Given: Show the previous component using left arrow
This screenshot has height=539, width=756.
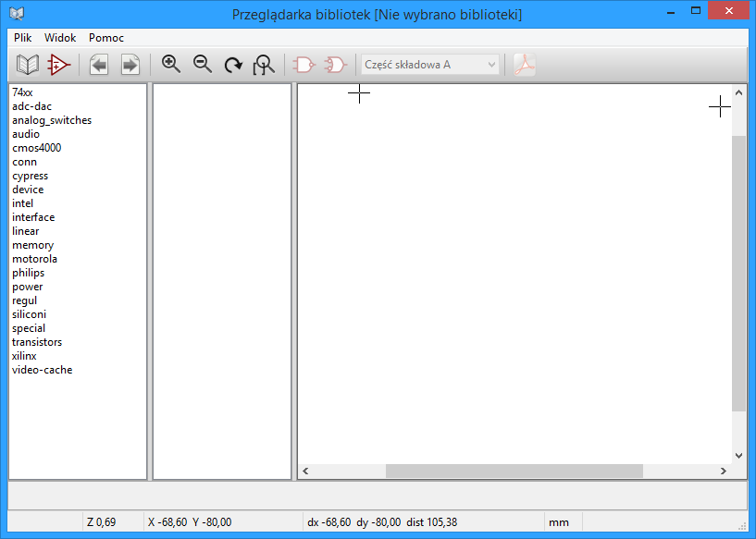Looking at the screenshot, I should (x=99, y=65).
